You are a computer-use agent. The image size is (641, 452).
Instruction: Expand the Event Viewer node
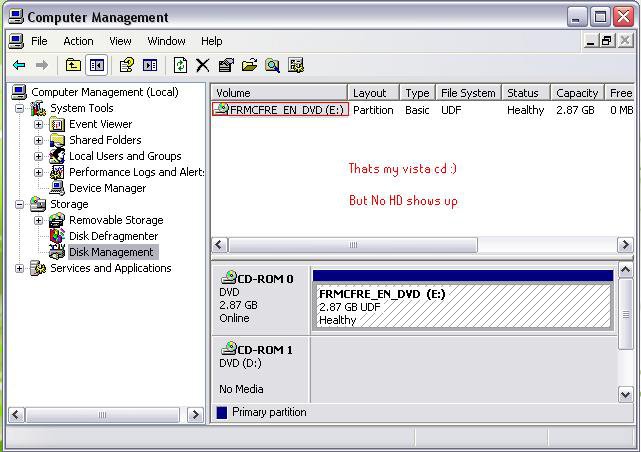point(38,124)
